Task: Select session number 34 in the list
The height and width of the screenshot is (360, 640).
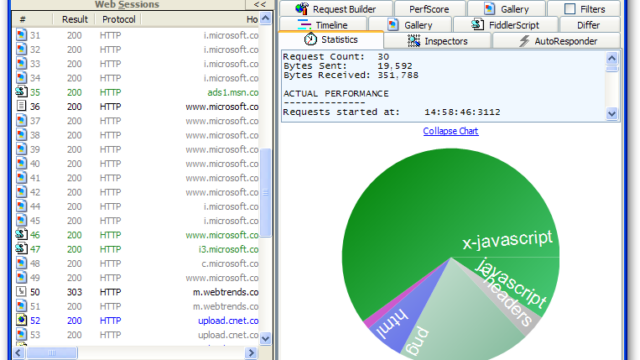Action: 35,78
